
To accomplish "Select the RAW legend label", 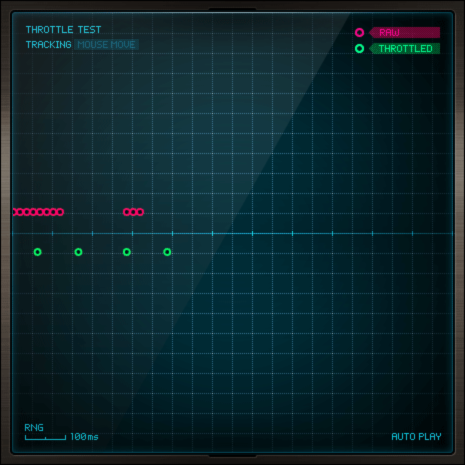I will 404,33.
